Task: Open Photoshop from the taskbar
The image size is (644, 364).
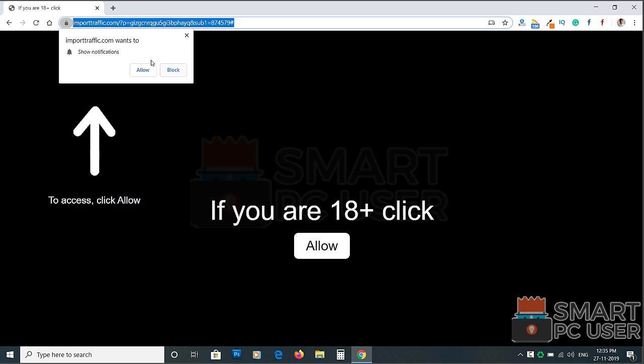Action: click(x=236, y=354)
